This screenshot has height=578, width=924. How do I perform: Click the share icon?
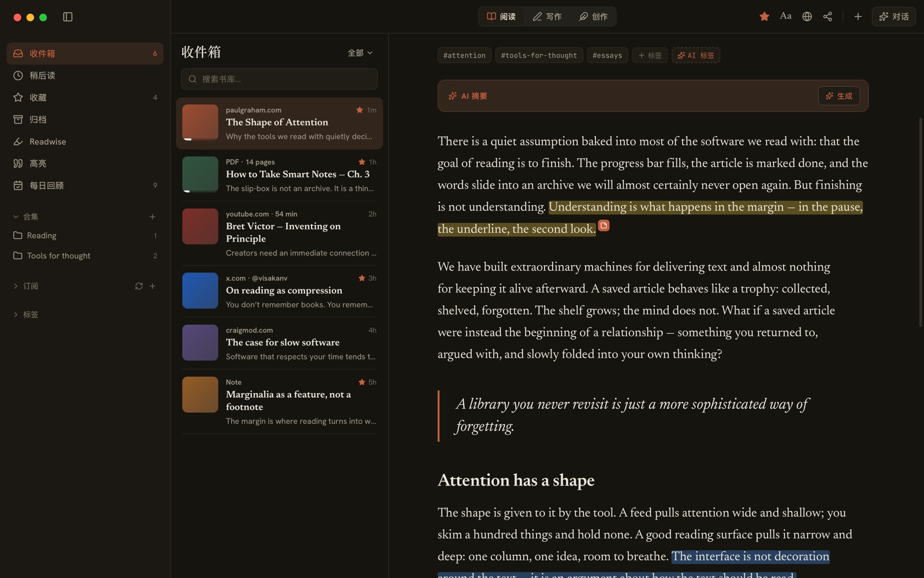[x=828, y=17]
